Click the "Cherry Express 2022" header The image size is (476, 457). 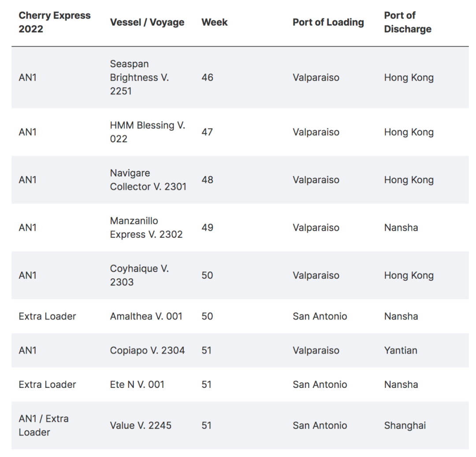54,22
